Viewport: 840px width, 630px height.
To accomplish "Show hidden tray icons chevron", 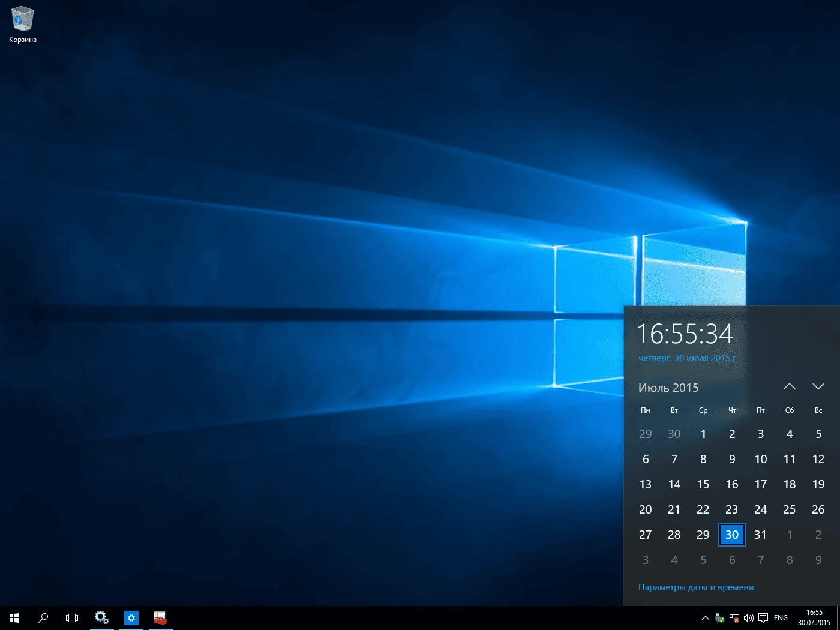I will (x=706, y=618).
